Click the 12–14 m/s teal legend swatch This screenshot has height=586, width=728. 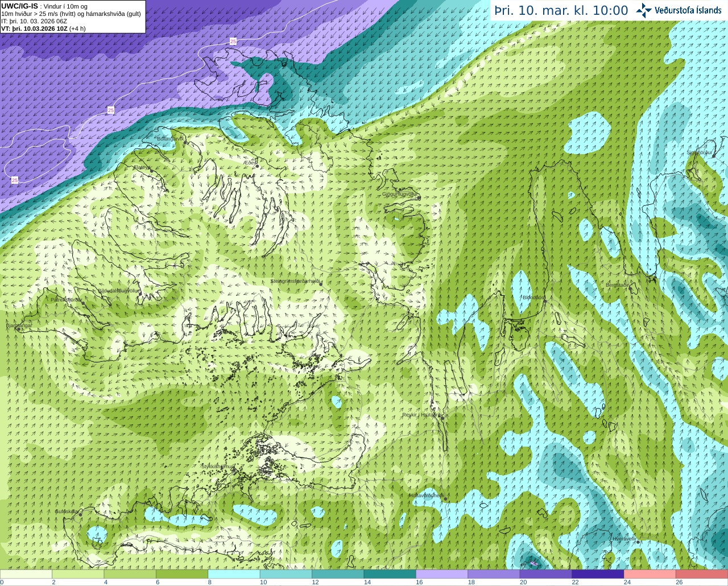click(x=338, y=574)
